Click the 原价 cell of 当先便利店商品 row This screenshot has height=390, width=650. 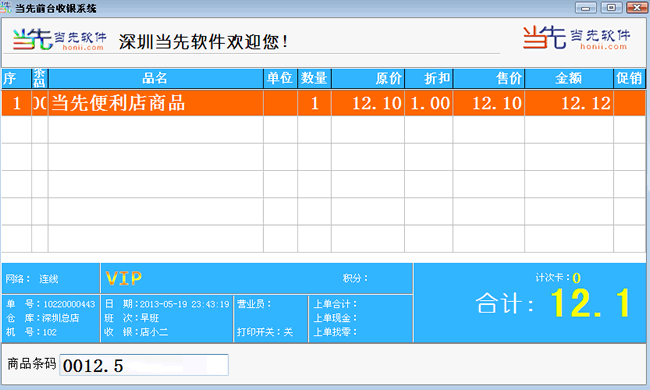click(368, 103)
